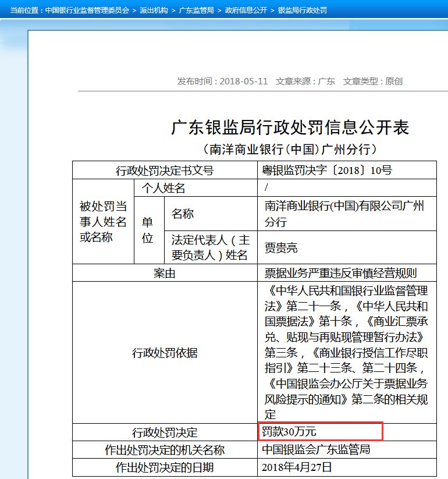
Task: Select the legal representative name 贾贵亮
Action: pyautogui.click(x=281, y=248)
